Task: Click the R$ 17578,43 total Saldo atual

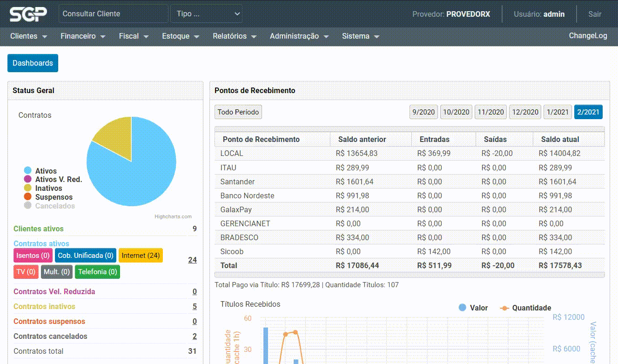Action: [560, 265]
